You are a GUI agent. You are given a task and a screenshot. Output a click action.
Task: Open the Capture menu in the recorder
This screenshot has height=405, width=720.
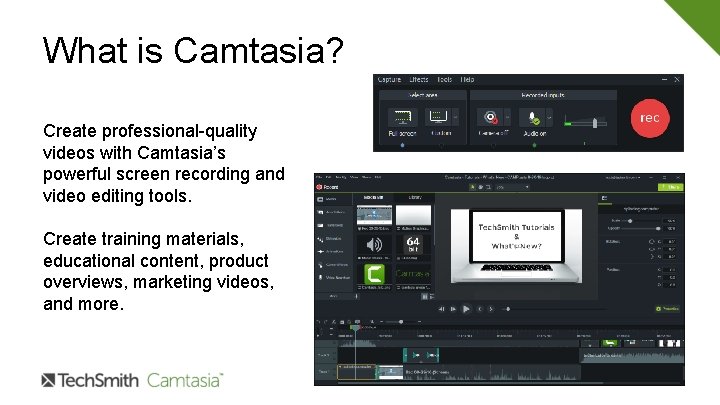[x=389, y=79]
